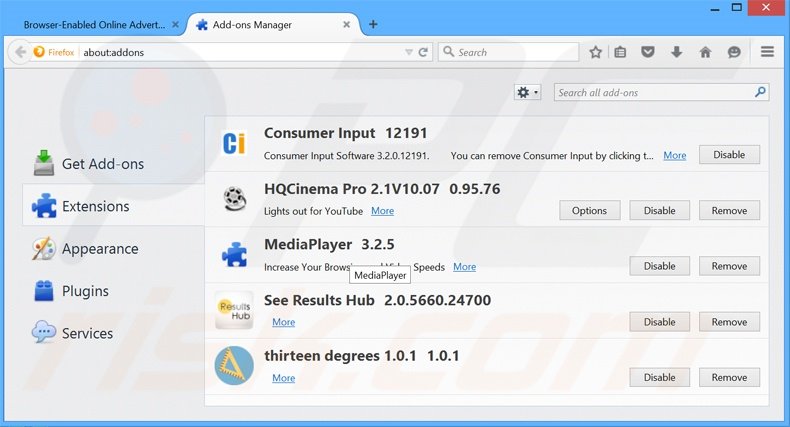The height and width of the screenshot is (427, 790).
Task: Disable thirteen degrees extension
Action: tap(660, 377)
